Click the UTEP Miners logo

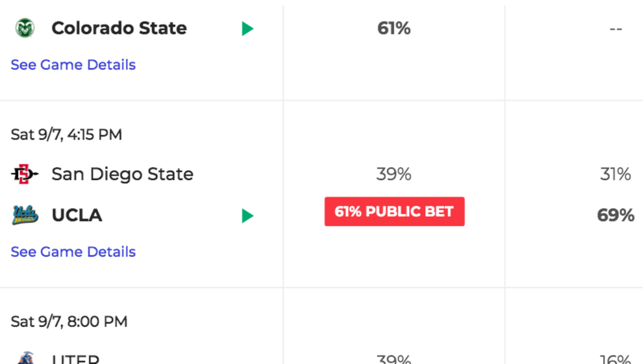pos(25,358)
